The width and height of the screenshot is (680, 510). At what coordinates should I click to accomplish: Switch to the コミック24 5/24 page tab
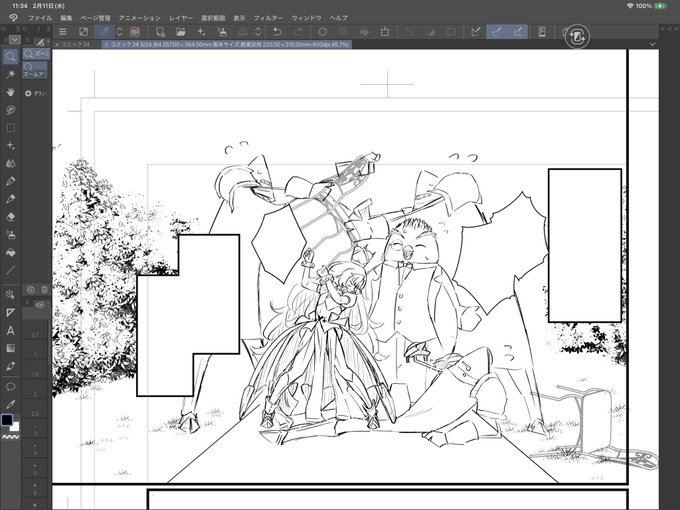point(227,44)
